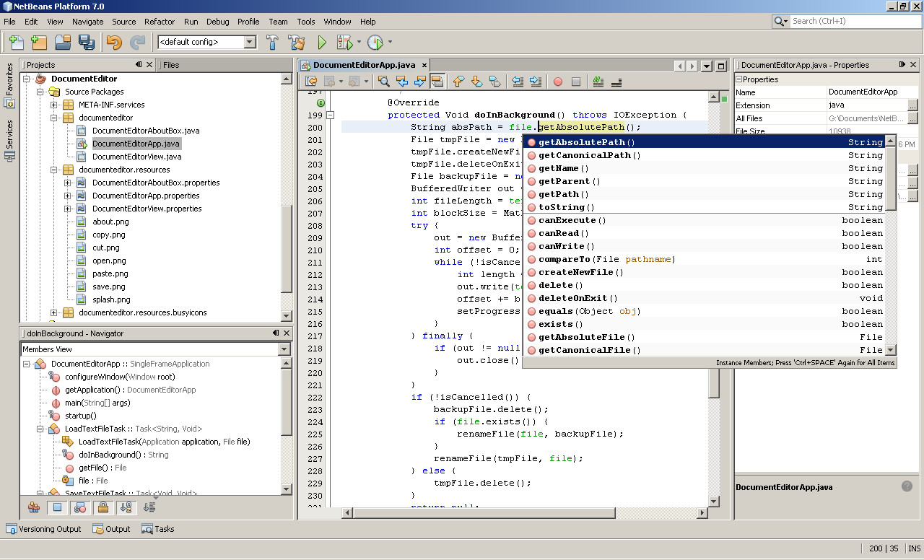The height and width of the screenshot is (560, 924).
Task: Click Shift Line Left icon
Action: (518, 82)
